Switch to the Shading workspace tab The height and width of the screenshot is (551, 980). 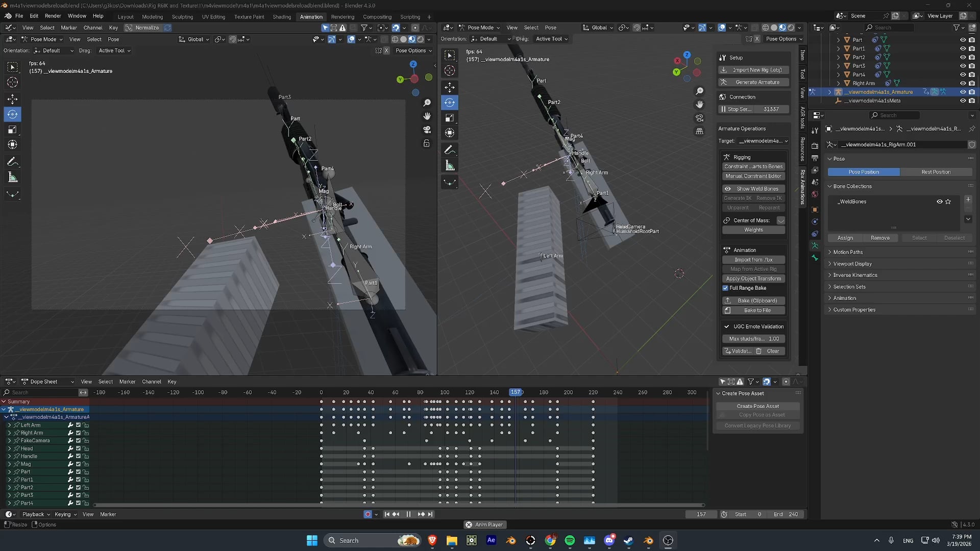(281, 17)
